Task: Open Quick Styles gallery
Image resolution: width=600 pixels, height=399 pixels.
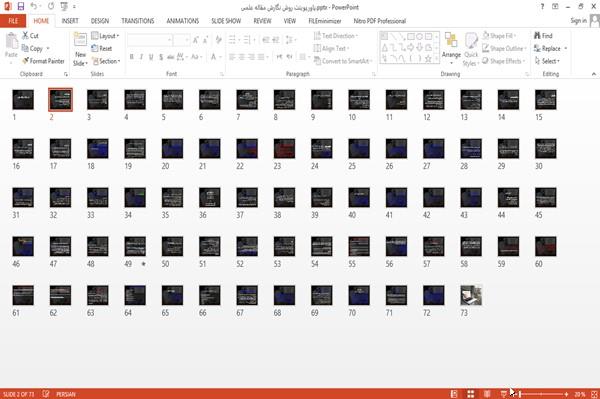Action: coord(471,50)
